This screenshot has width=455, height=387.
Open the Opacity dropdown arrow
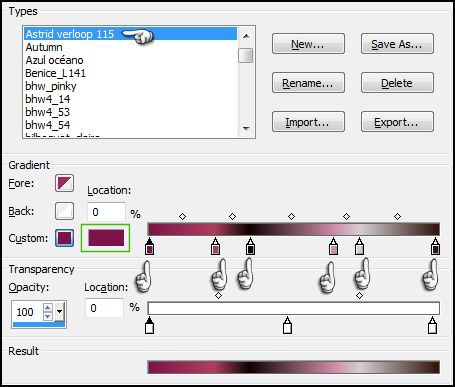(60, 312)
